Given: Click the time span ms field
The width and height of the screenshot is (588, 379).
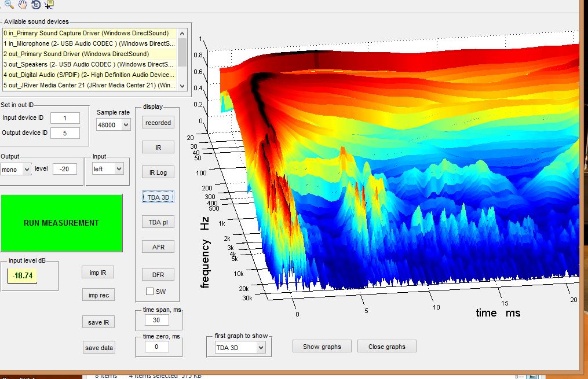Looking at the screenshot, I should pyautogui.click(x=156, y=320).
